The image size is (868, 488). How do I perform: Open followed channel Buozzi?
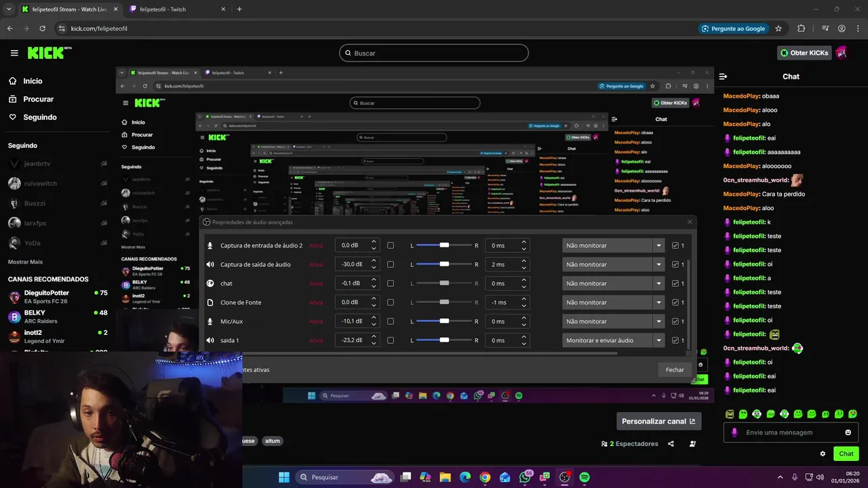(x=58, y=203)
